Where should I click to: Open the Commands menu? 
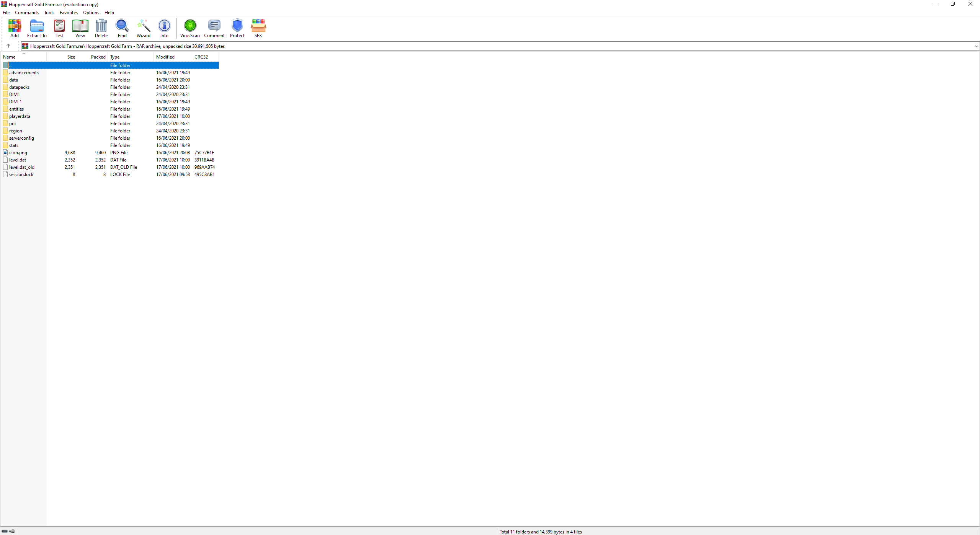click(x=27, y=13)
